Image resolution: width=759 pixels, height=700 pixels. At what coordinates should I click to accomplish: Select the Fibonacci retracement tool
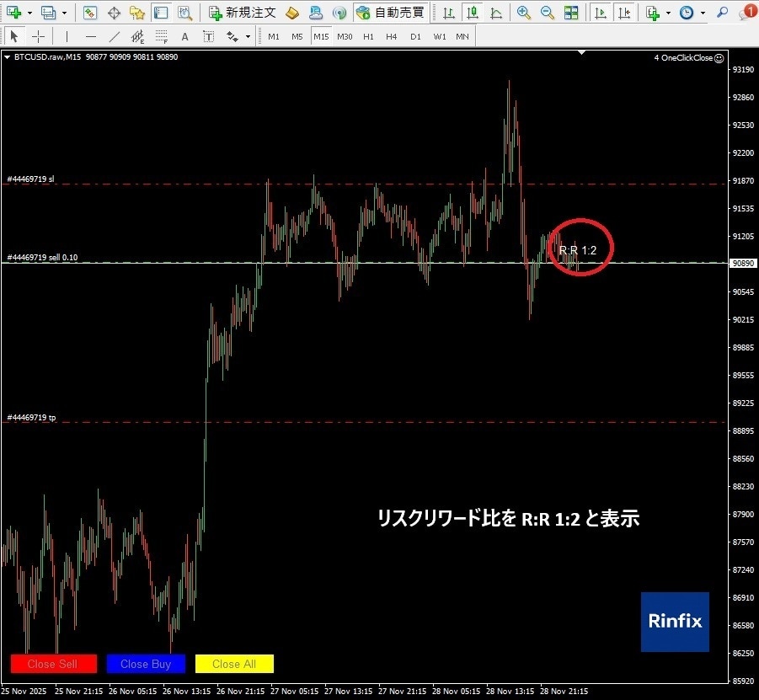[x=161, y=36]
